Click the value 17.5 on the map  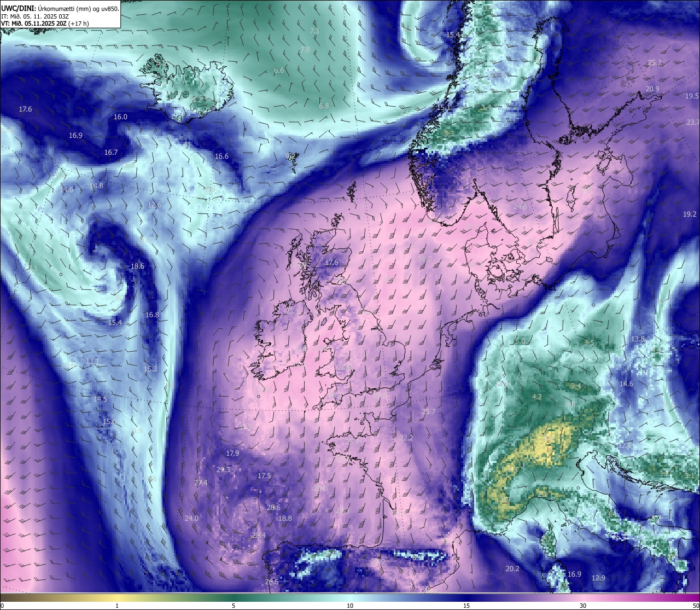coord(264,476)
